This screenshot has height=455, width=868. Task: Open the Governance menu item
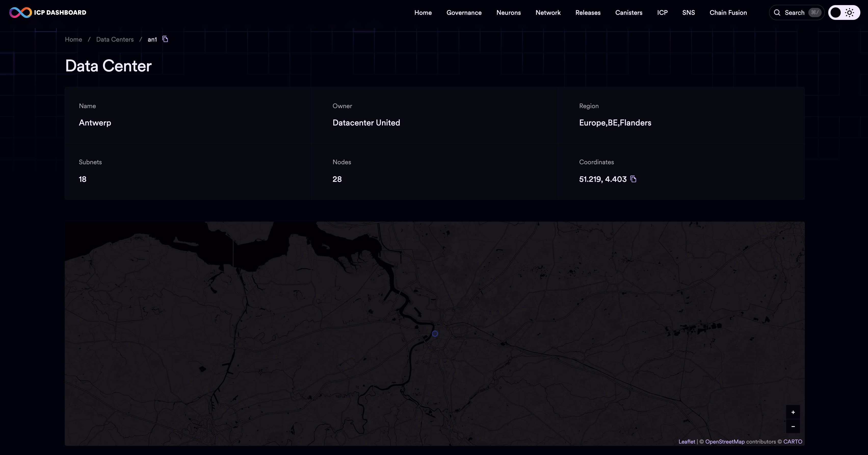pyautogui.click(x=464, y=12)
